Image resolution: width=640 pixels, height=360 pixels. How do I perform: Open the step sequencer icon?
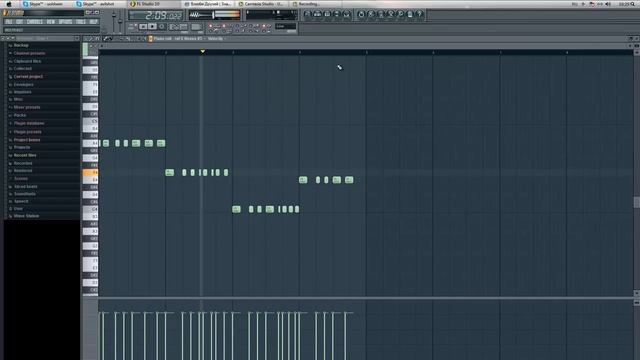(x=317, y=14)
